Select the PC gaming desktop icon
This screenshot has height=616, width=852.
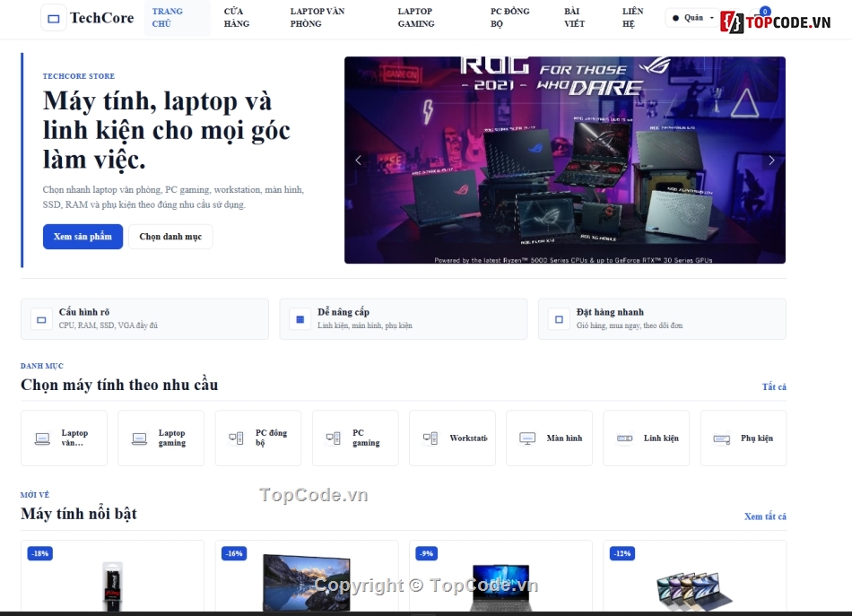pyautogui.click(x=334, y=438)
